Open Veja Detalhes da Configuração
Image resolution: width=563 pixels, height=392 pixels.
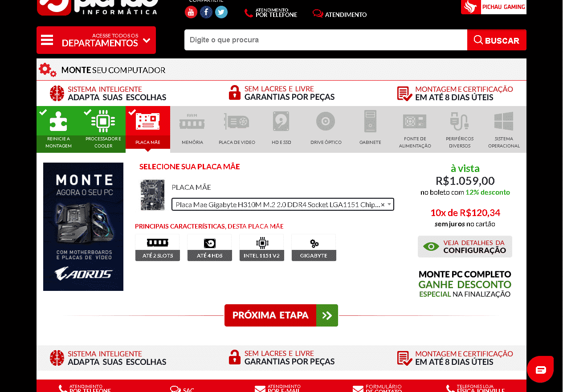click(465, 246)
